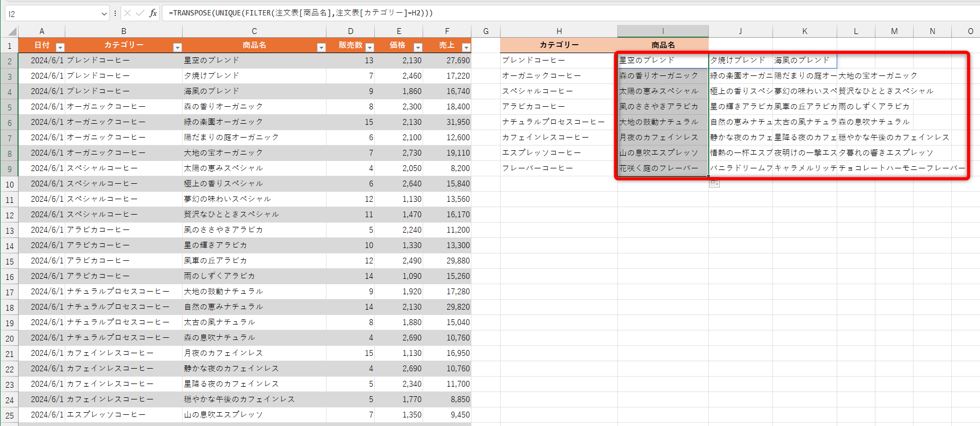
Task: Click cell C16 風車の丘アラビカ
Action: point(254,261)
